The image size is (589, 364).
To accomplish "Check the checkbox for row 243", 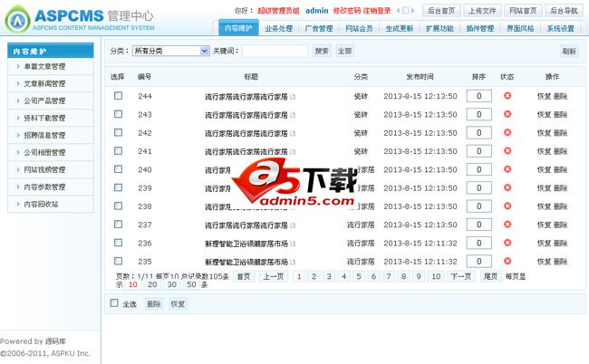I will 118,114.
